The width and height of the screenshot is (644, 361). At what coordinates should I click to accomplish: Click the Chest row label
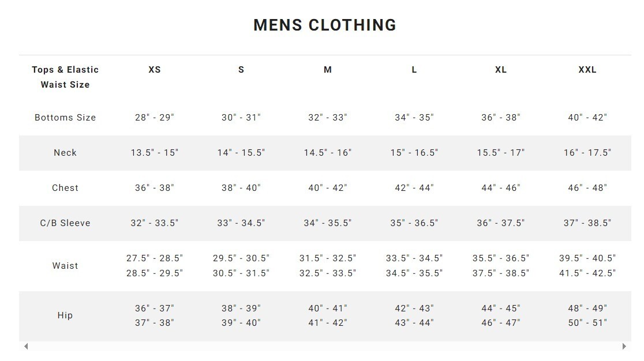pos(65,188)
